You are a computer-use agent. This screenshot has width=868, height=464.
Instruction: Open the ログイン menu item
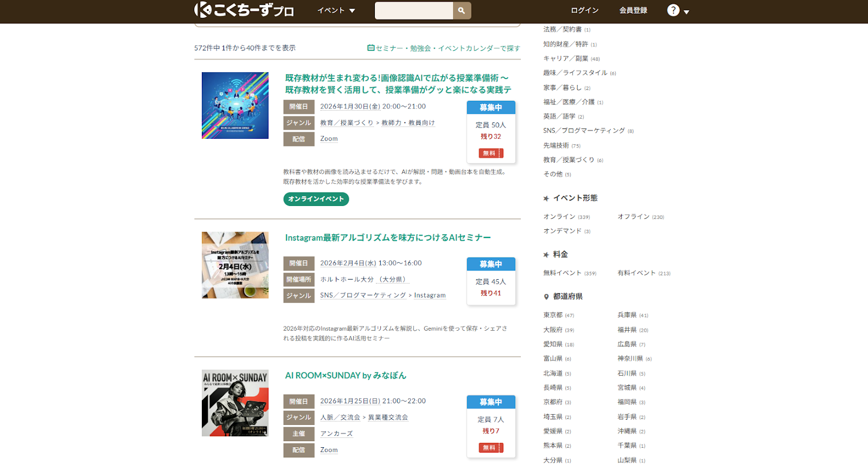[584, 10]
